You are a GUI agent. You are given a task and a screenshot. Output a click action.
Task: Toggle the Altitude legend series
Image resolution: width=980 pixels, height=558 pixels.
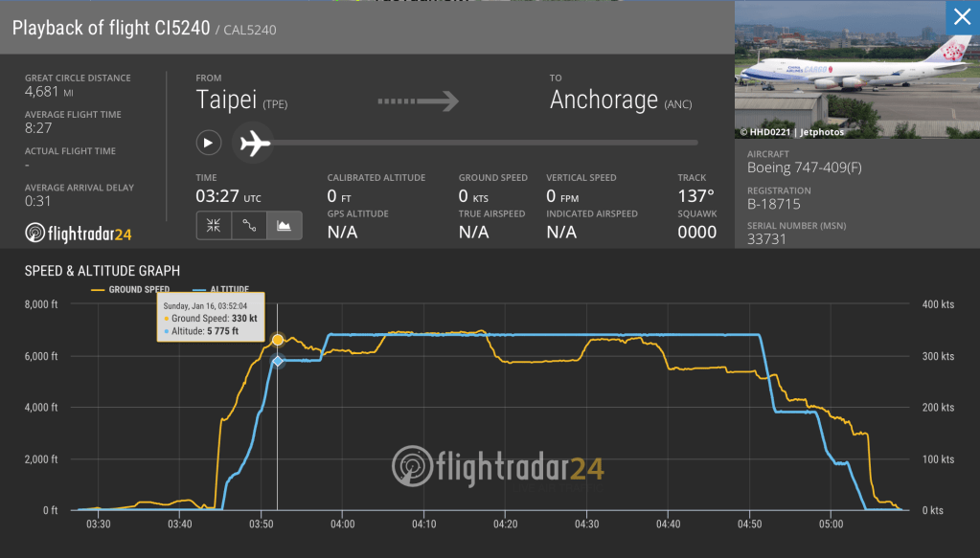tap(221, 289)
